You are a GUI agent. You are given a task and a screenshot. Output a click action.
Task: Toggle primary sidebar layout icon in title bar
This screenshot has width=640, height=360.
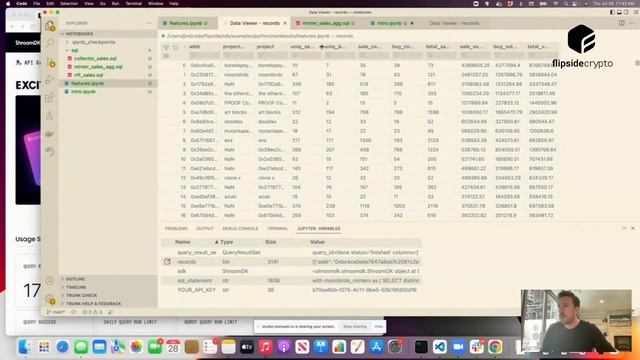(x=612, y=13)
